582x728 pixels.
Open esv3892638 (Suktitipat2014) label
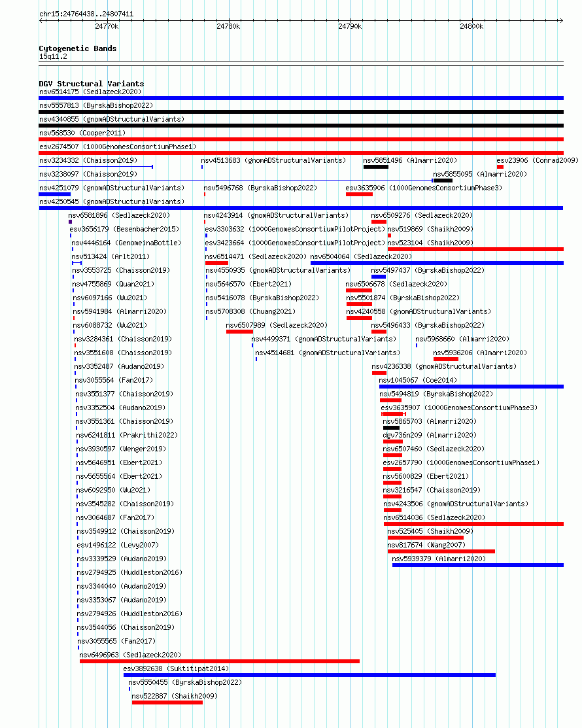pyautogui.click(x=176, y=668)
